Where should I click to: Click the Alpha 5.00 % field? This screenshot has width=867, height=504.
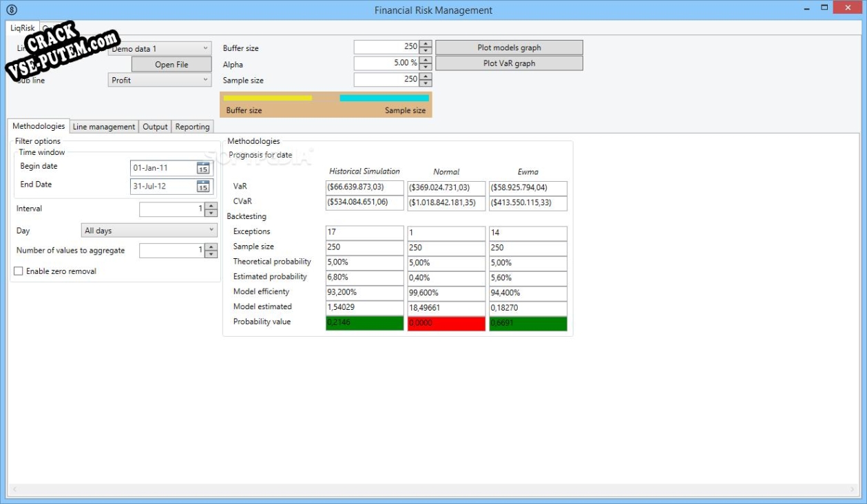tap(387, 63)
